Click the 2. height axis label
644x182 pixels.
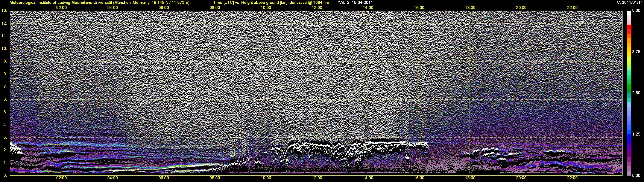[x=5, y=150]
